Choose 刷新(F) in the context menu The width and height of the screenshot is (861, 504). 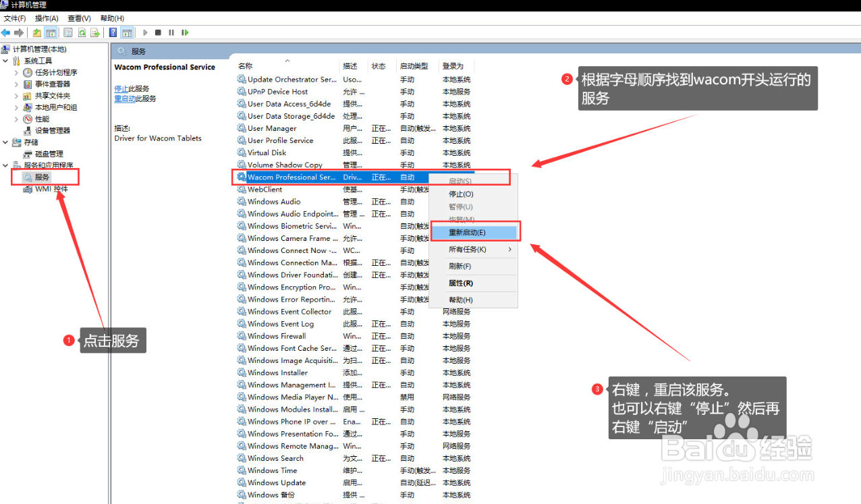coord(473,267)
